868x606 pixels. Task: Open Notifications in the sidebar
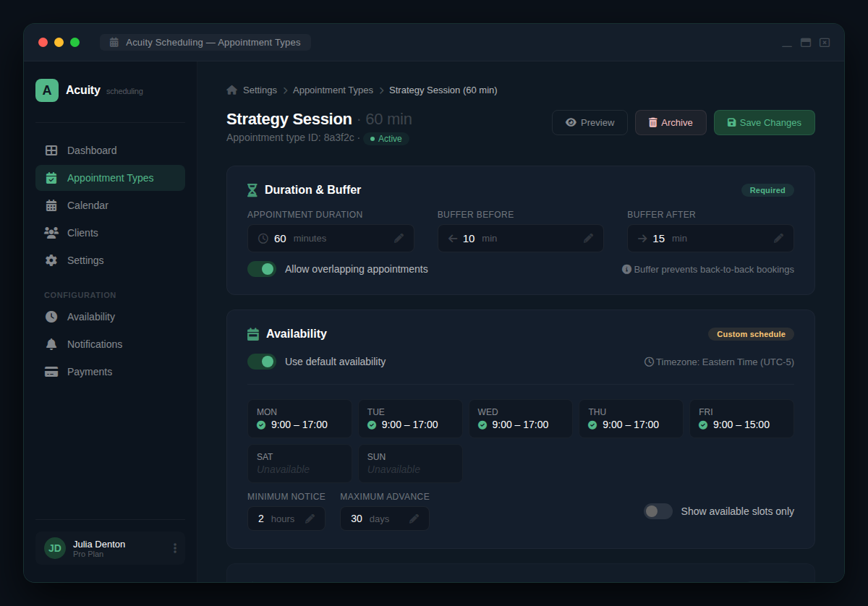[x=110, y=344]
